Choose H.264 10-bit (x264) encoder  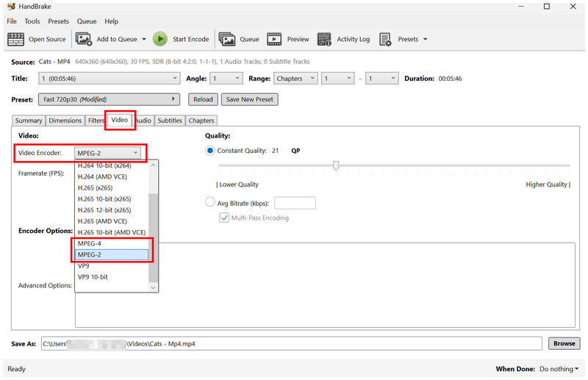tap(112, 165)
